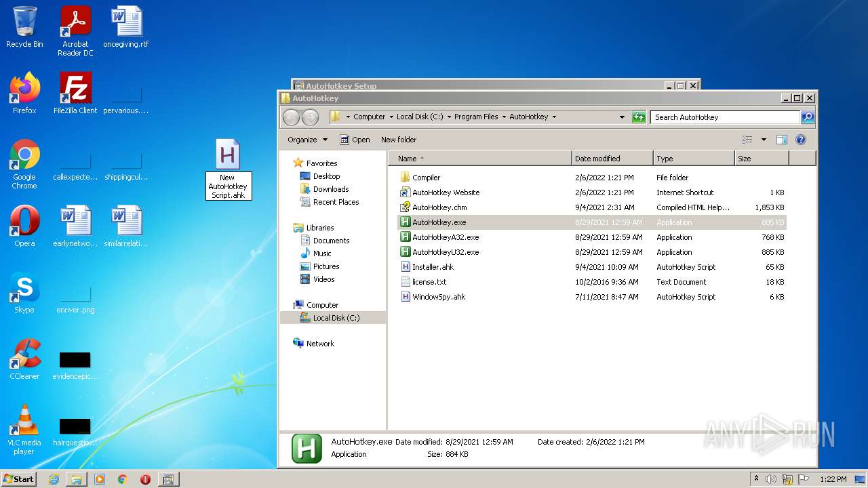This screenshot has width=868, height=488.
Task: Launch Acrobat Reader DC shortcut
Action: [x=75, y=31]
